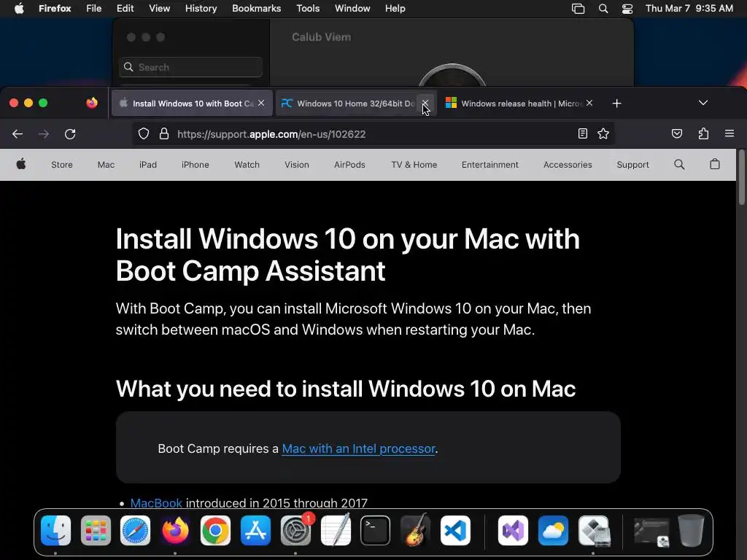This screenshot has height=560, width=747.
Task: Open the Watch nav link
Action: pos(247,165)
